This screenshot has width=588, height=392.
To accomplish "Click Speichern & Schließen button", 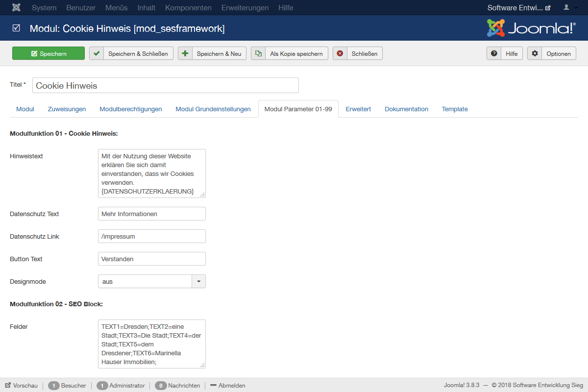I will 131,53.
